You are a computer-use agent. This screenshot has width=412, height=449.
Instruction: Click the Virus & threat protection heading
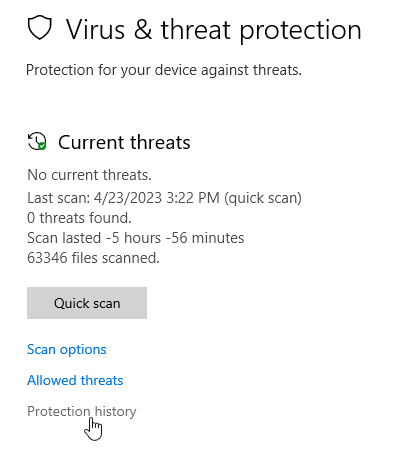click(213, 30)
